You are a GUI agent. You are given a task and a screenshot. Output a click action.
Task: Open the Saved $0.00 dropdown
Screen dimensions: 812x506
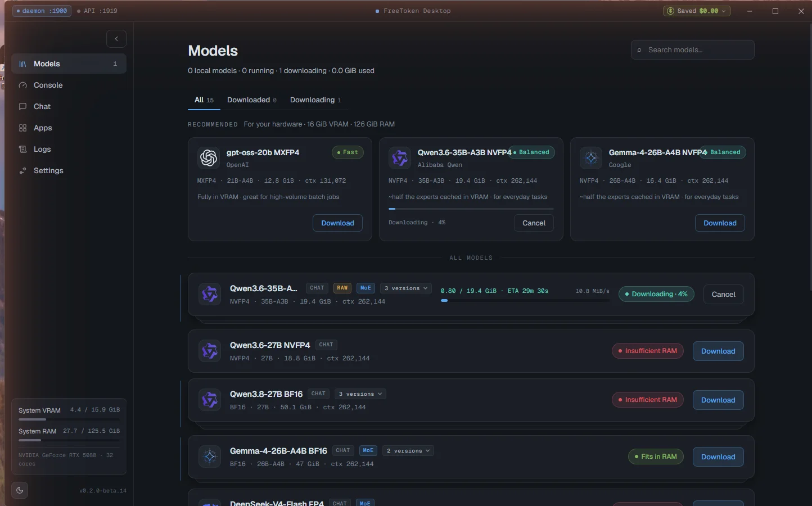(697, 11)
